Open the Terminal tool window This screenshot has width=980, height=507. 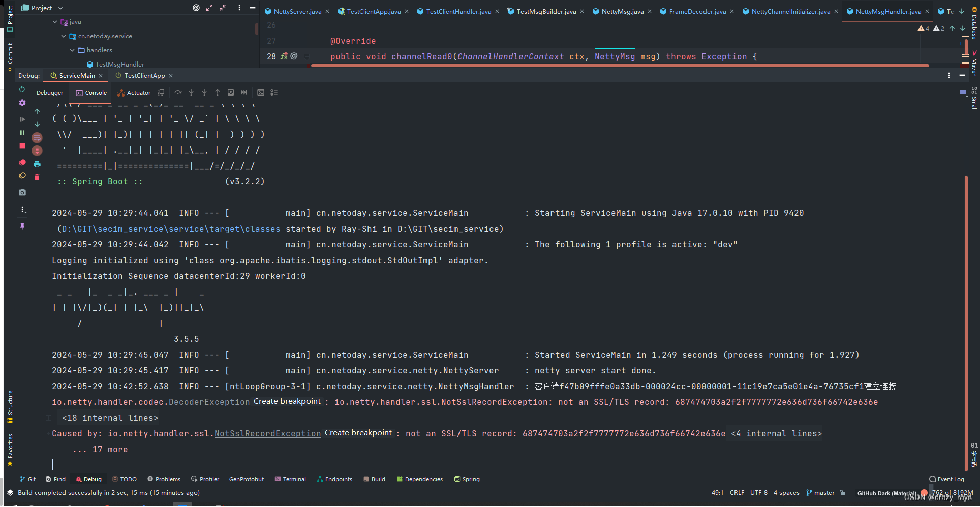click(x=290, y=479)
